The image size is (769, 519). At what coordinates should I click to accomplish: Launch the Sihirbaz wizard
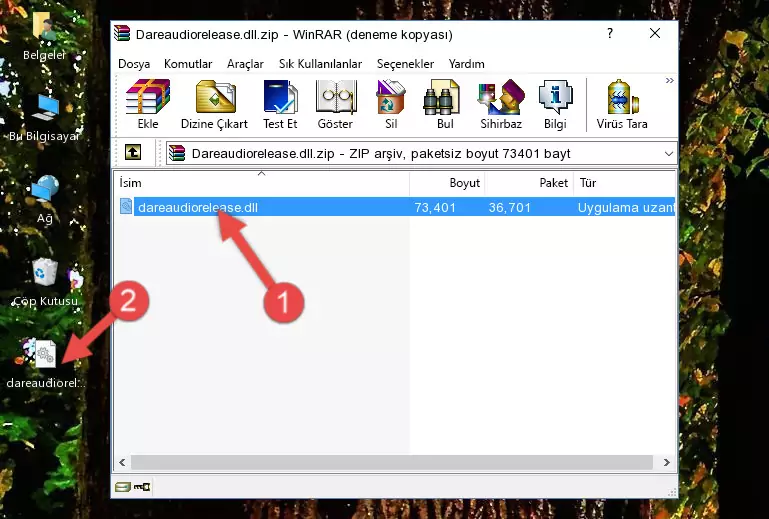click(501, 104)
